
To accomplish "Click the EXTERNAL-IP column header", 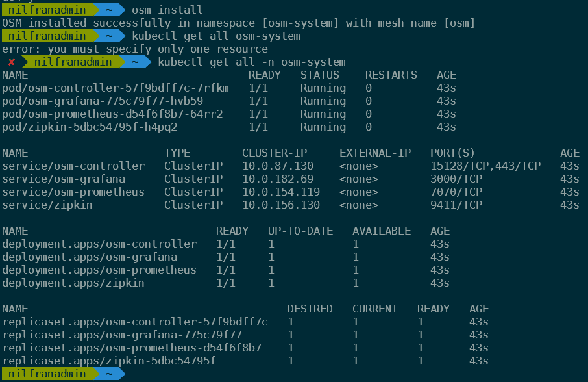I will [375, 153].
